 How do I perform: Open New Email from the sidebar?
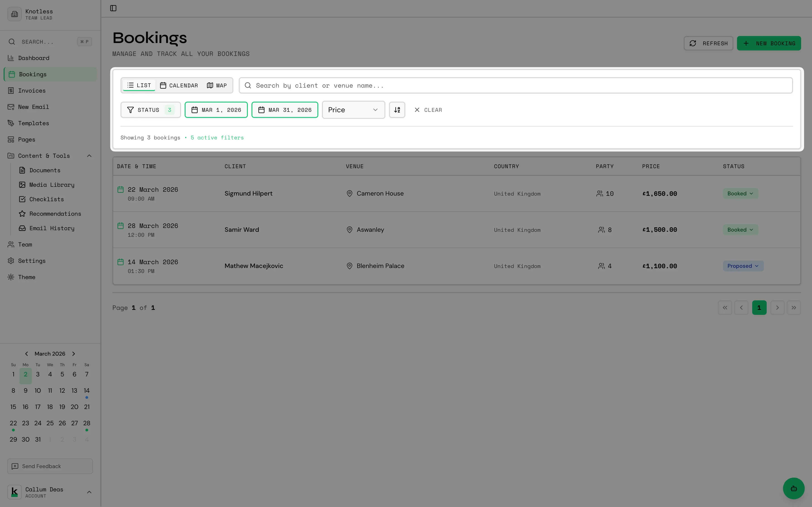pos(11,107)
